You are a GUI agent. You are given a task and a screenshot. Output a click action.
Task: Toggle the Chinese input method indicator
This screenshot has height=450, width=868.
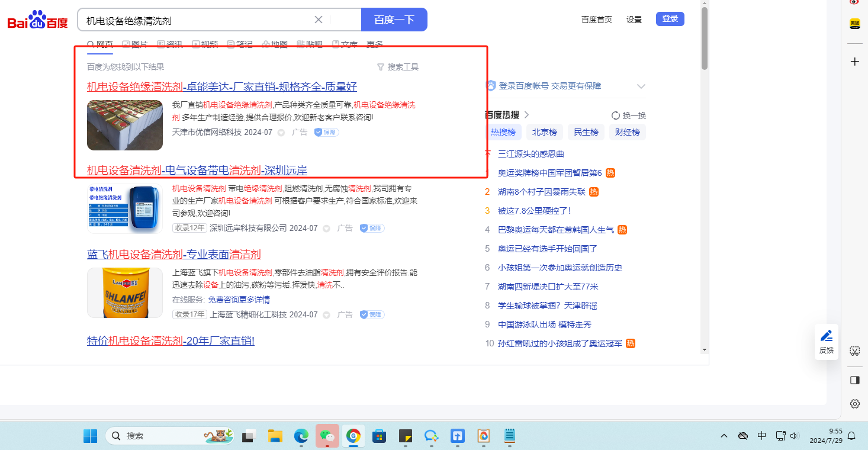point(761,436)
